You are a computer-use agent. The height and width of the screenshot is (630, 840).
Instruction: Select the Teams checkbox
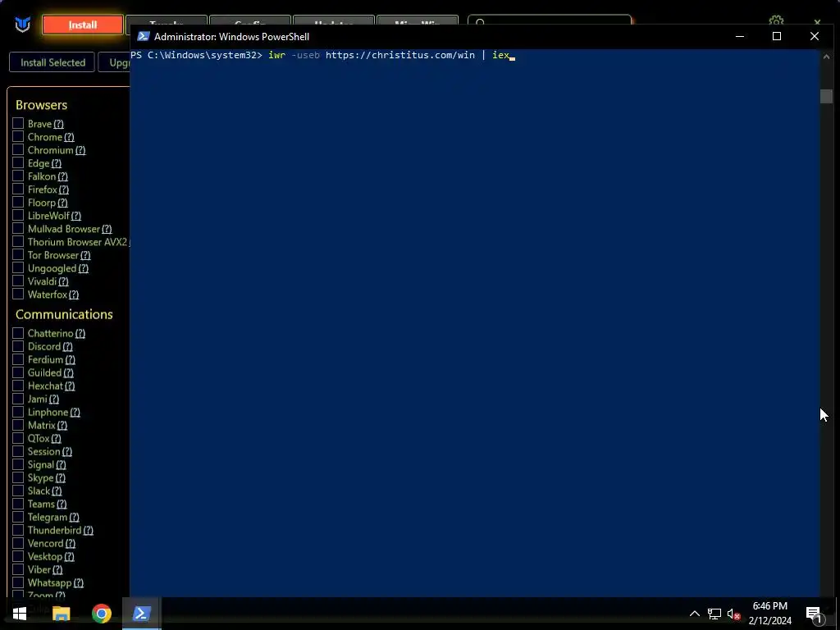click(x=18, y=504)
